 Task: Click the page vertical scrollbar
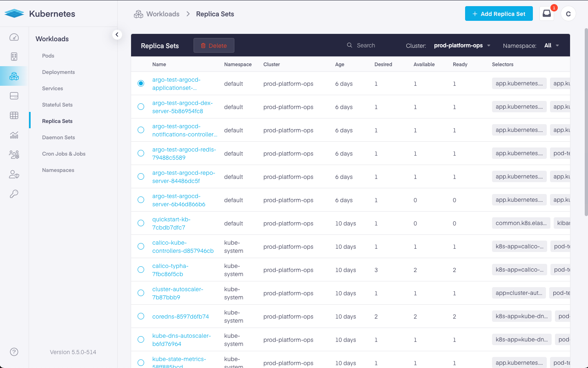pyautogui.click(x=586, y=123)
